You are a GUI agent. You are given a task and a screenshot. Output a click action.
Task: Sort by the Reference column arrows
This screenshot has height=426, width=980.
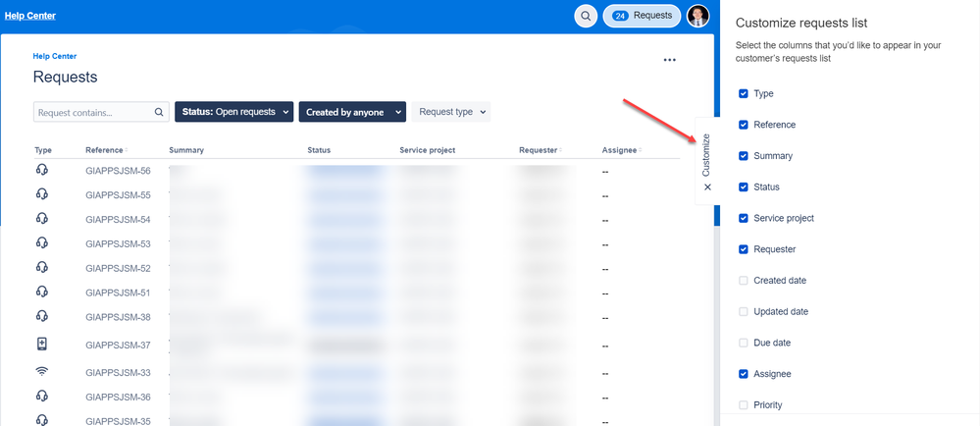pyautogui.click(x=127, y=150)
